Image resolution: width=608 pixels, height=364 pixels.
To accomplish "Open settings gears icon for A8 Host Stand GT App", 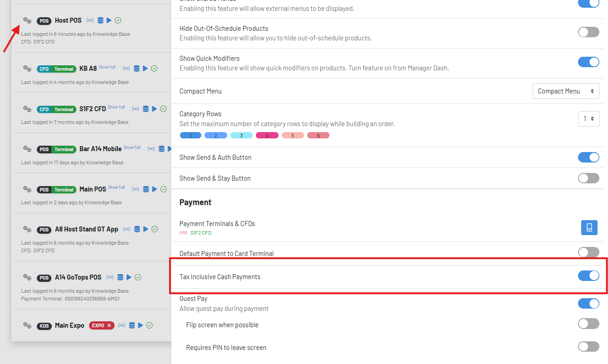I will click(x=27, y=229).
